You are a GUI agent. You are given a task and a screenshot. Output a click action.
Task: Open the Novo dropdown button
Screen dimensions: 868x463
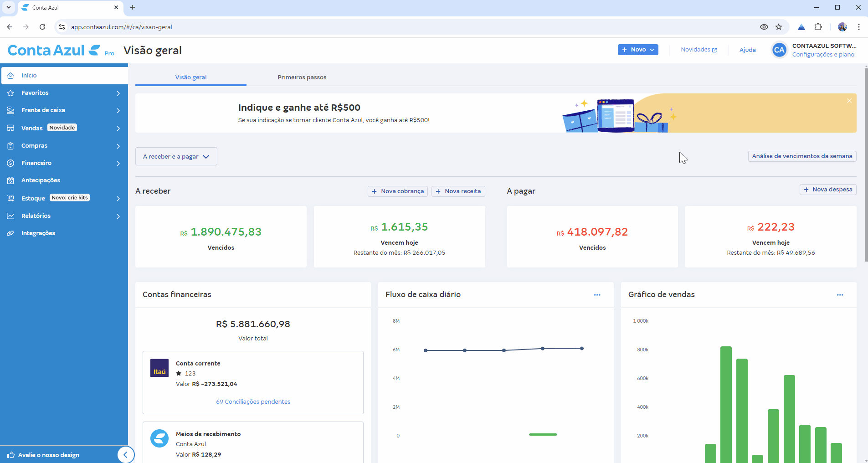(x=638, y=50)
